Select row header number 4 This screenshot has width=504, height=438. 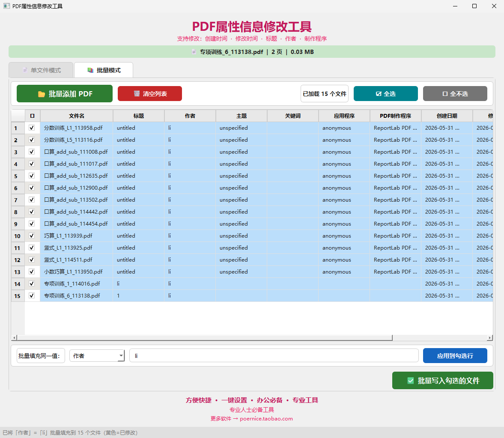18,164
